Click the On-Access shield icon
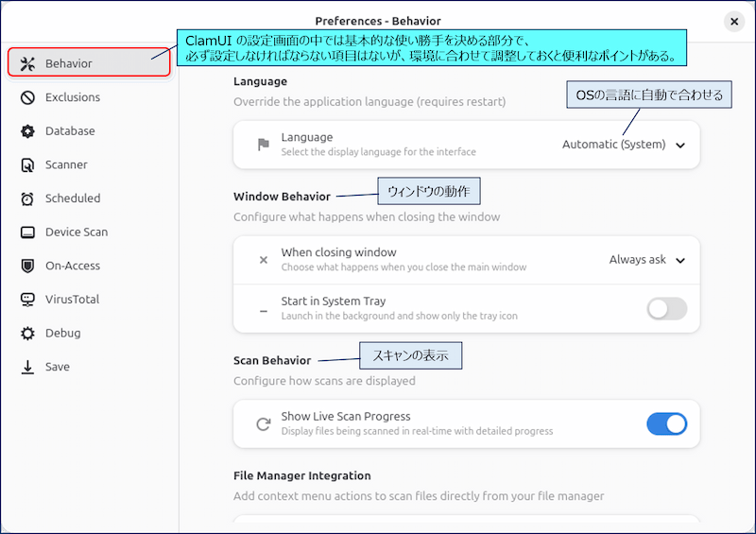 pos(27,266)
